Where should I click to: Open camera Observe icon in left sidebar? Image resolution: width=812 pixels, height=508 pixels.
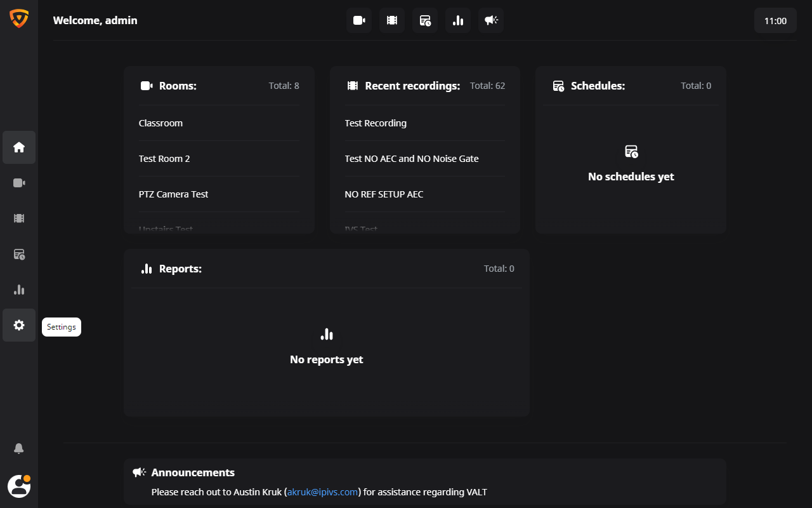[x=19, y=183]
